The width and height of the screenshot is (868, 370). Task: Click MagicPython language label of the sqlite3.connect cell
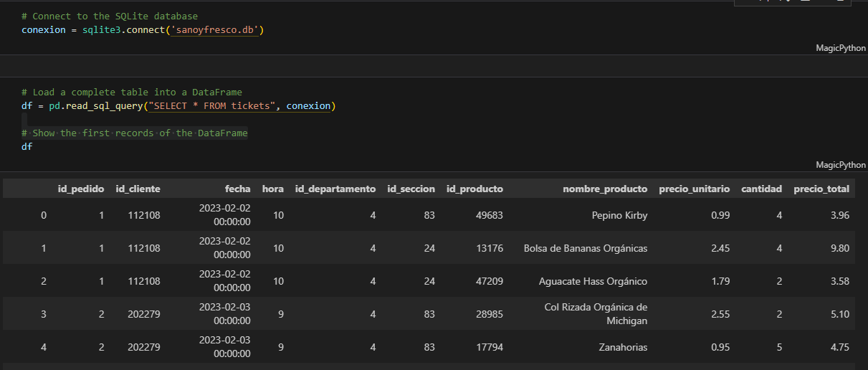(841, 48)
